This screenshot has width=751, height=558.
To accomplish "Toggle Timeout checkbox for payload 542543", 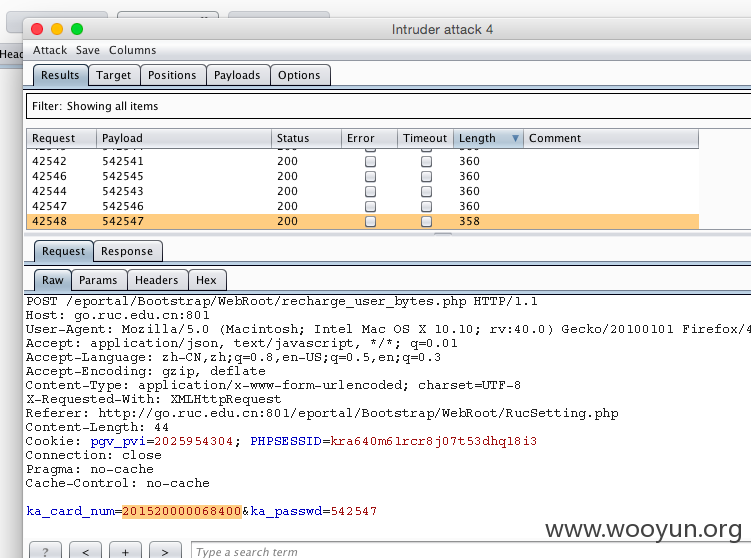I will tap(426, 192).
